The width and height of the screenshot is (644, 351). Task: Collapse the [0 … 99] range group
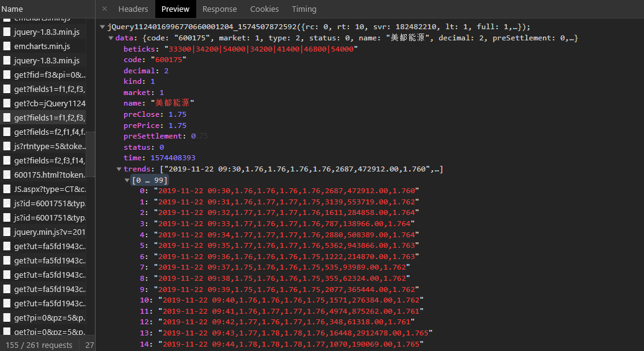pyautogui.click(x=127, y=180)
